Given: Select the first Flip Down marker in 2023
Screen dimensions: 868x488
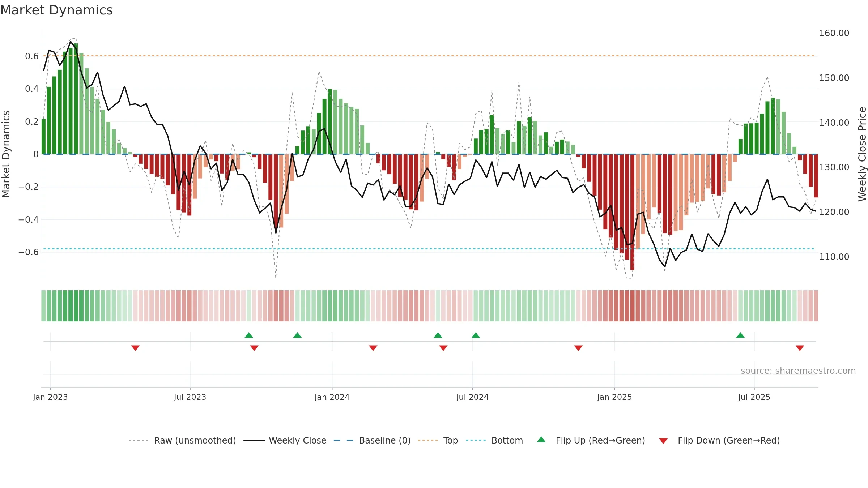Looking at the screenshot, I should (x=135, y=348).
